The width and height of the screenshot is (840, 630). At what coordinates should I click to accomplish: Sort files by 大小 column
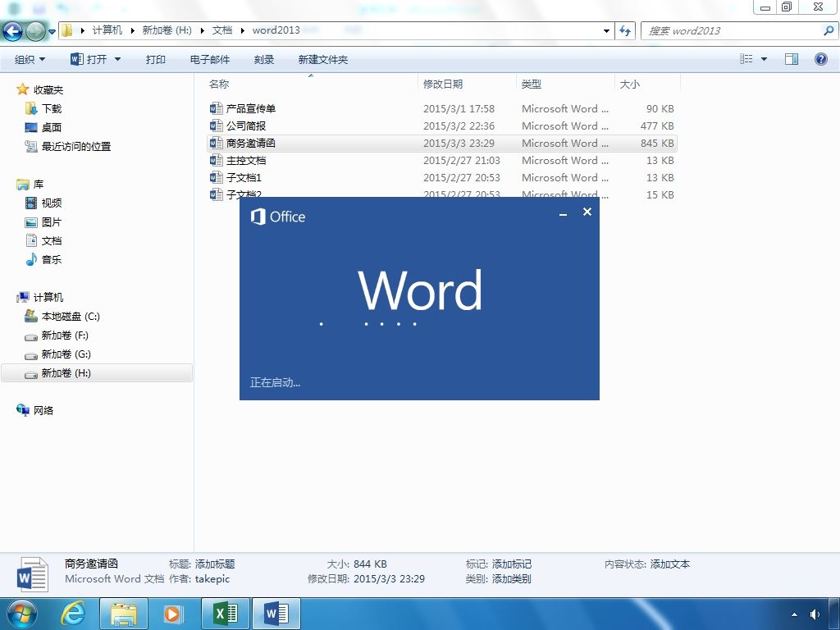[629, 84]
